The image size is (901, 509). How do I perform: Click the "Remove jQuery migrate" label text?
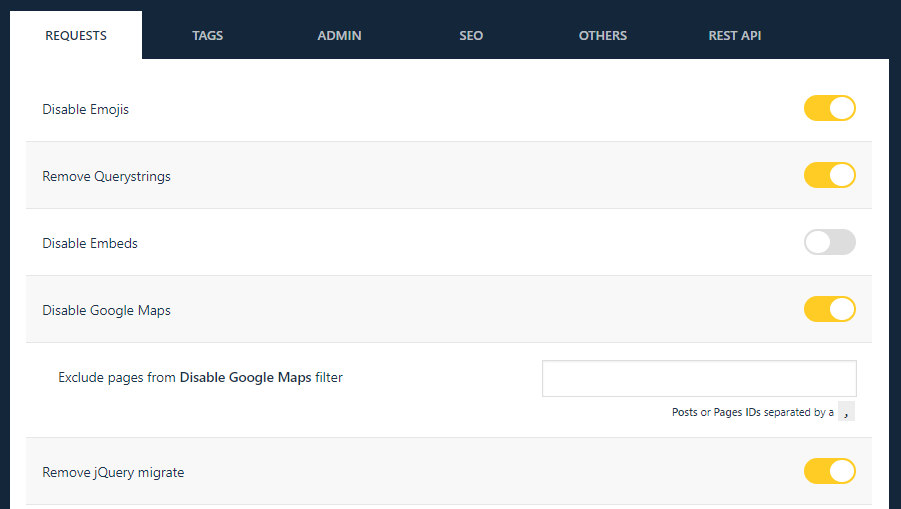113,472
